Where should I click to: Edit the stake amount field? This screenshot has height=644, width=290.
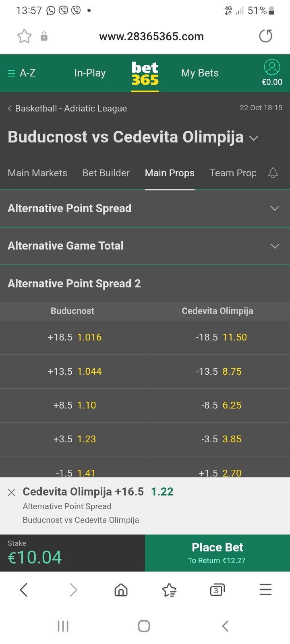72,553
